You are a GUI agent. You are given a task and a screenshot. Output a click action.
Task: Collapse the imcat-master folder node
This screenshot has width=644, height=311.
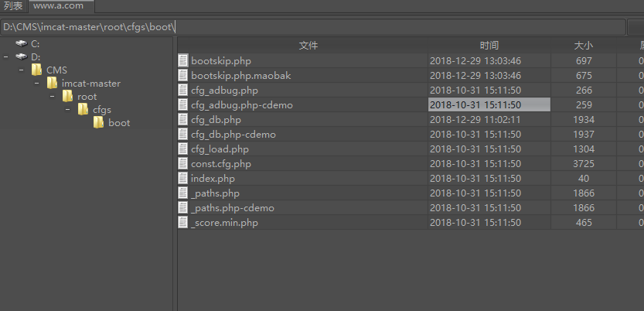coord(36,84)
